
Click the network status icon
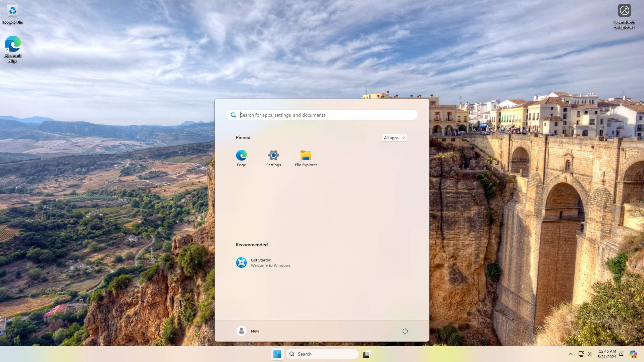[581, 354]
